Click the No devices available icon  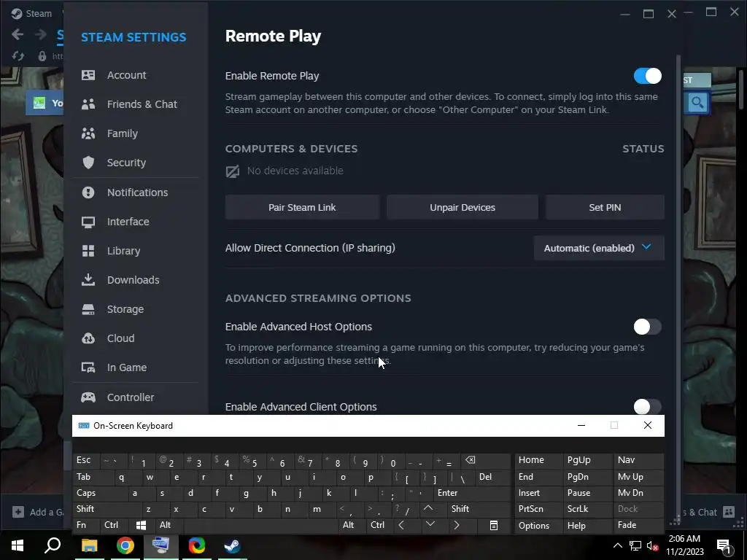233,171
